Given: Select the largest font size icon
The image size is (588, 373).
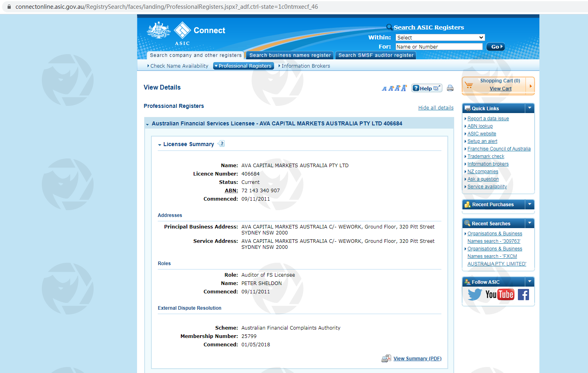Looking at the screenshot, I should [404, 88].
